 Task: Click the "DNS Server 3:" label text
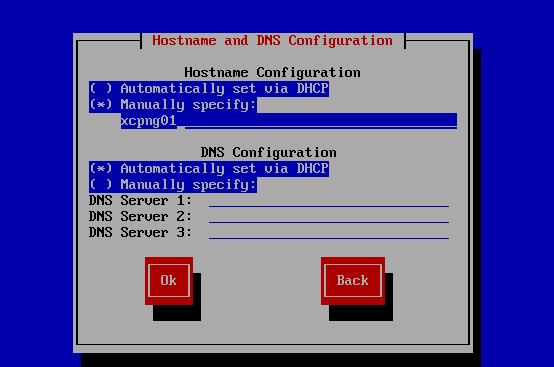140,232
